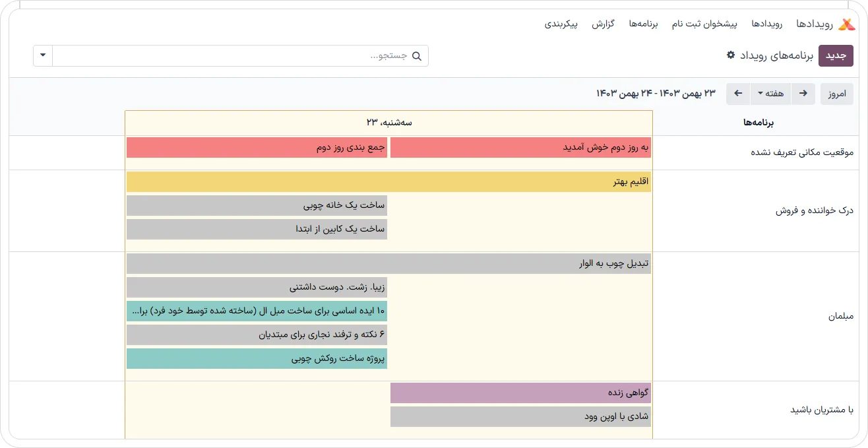Viewport: 868px width, 448px height.
Task: Open the yellow اقلیم بهتر track
Action: click(x=388, y=181)
